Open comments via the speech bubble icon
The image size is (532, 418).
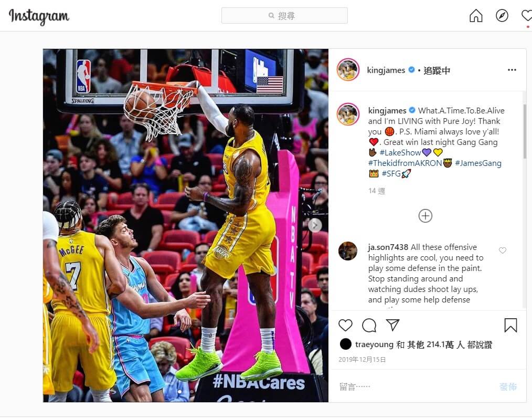coord(369,325)
